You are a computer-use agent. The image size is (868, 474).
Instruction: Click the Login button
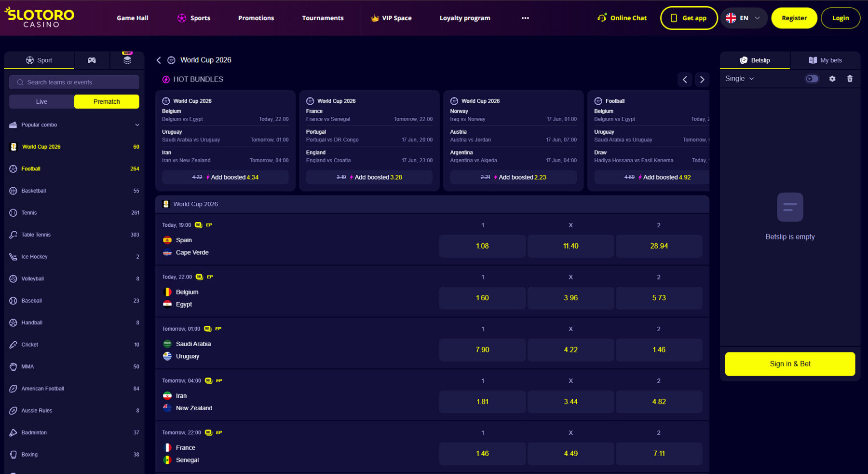coord(841,18)
